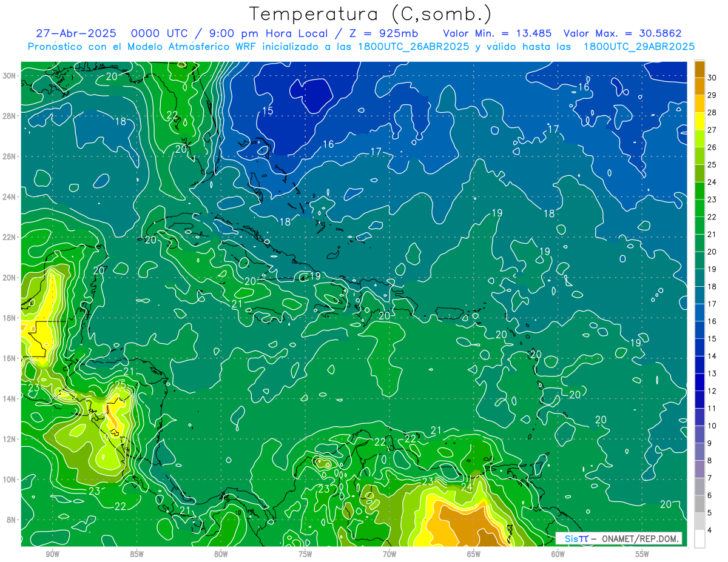Click "Valor Min. = 13.485" text
Screen dimensions: 728x562
pos(497,33)
